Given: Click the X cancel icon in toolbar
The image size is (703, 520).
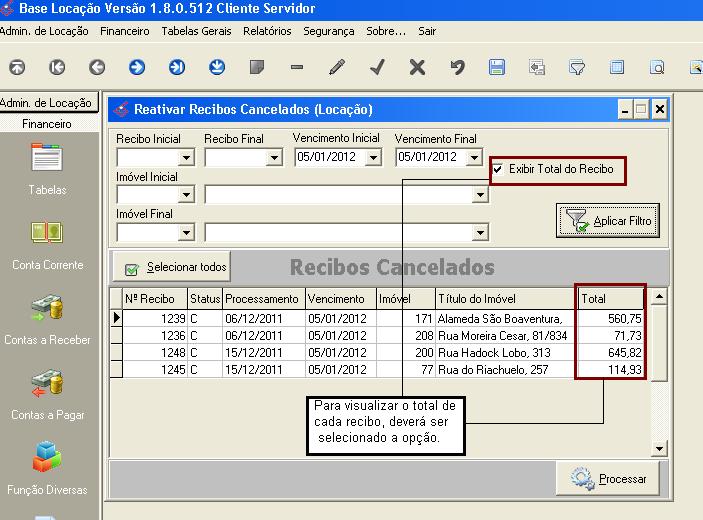Looking at the screenshot, I should (417, 68).
